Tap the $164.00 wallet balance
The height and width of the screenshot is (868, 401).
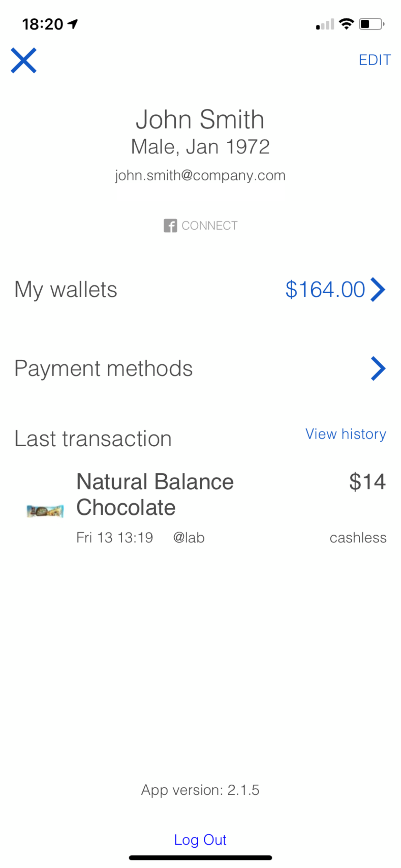coord(325,289)
